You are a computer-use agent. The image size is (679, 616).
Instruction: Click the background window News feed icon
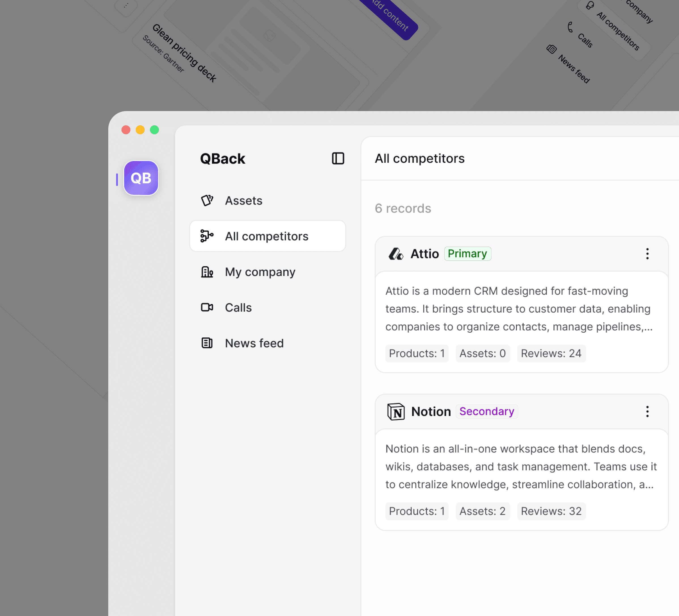[551, 49]
